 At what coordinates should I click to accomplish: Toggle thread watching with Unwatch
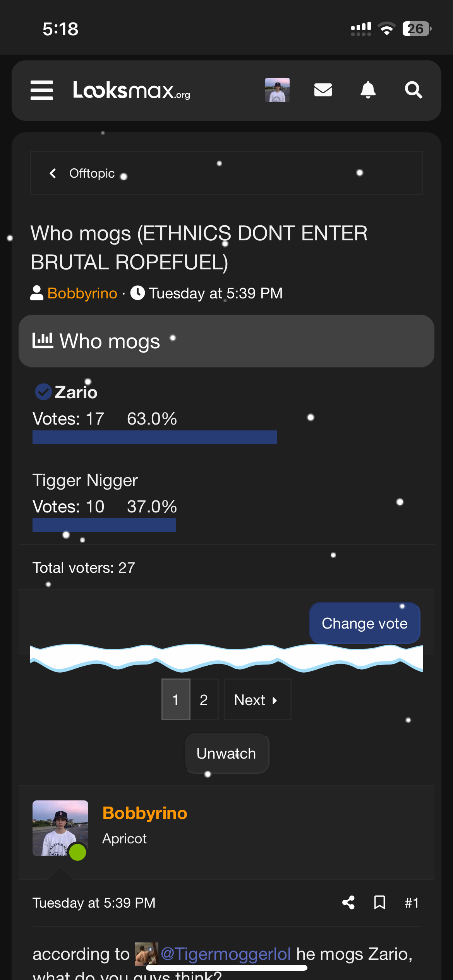click(x=226, y=754)
